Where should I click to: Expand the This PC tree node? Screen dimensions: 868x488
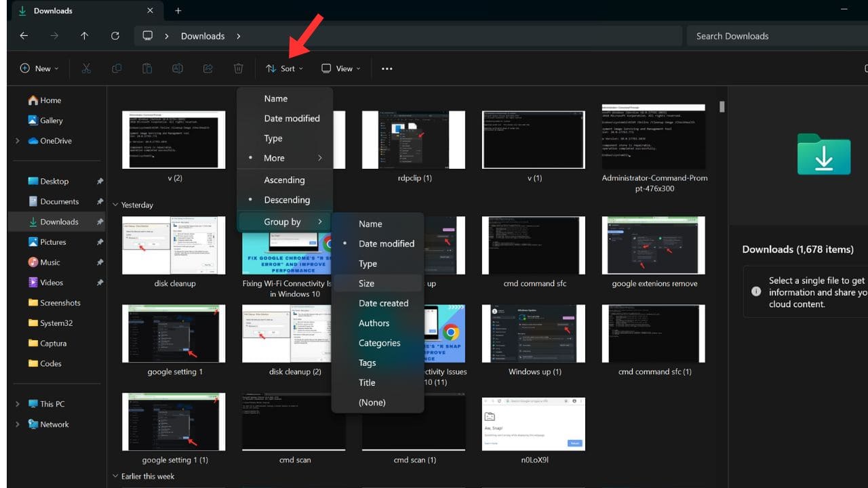coord(17,404)
